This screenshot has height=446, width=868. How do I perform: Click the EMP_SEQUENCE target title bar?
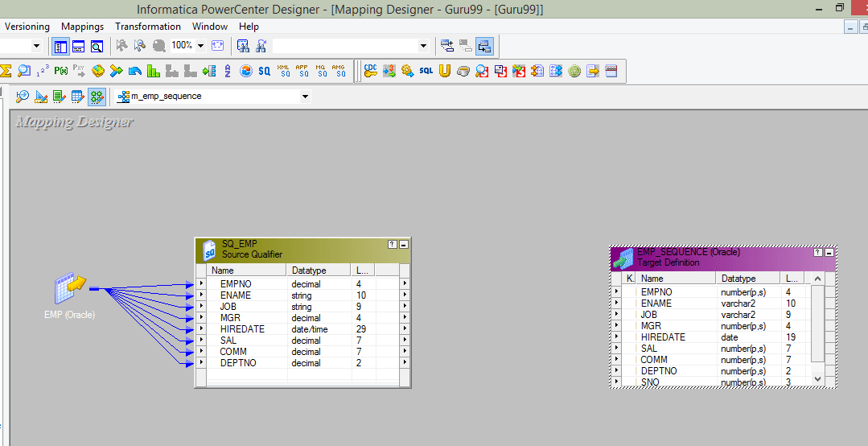pyautogui.click(x=708, y=257)
